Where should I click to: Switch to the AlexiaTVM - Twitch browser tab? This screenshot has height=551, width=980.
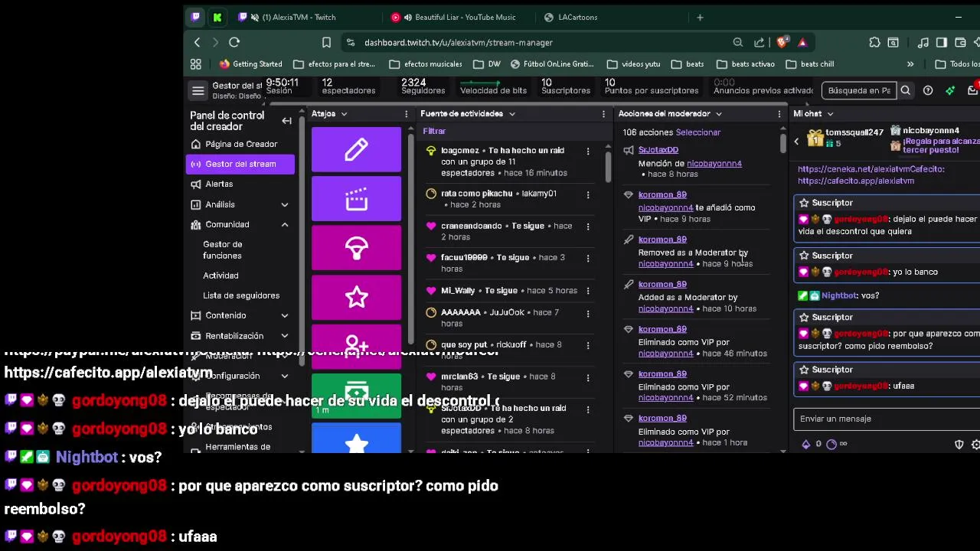click(298, 17)
